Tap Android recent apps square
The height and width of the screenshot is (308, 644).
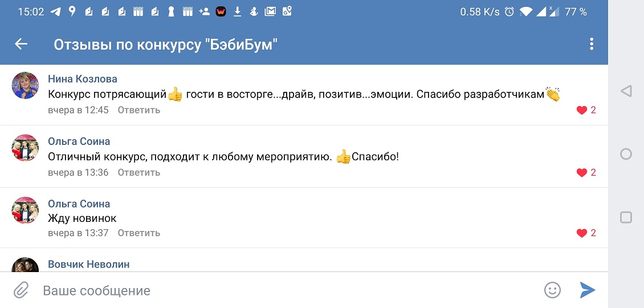[x=626, y=217]
